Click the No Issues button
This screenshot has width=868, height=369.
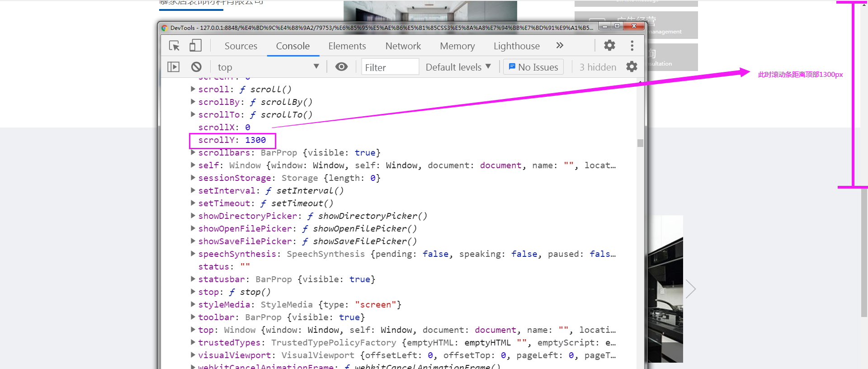click(x=533, y=67)
